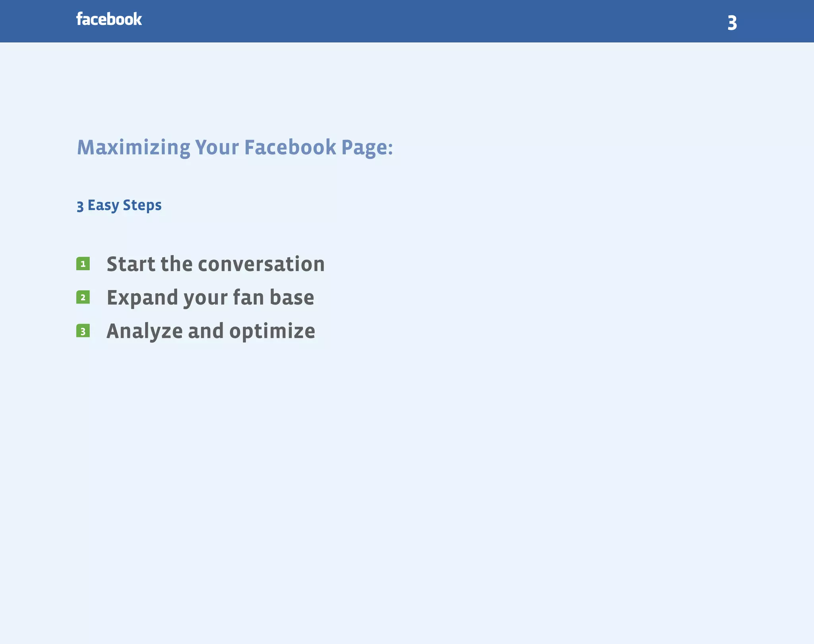Select the heading "Maximizing Your Facebook Page:"

(235, 148)
